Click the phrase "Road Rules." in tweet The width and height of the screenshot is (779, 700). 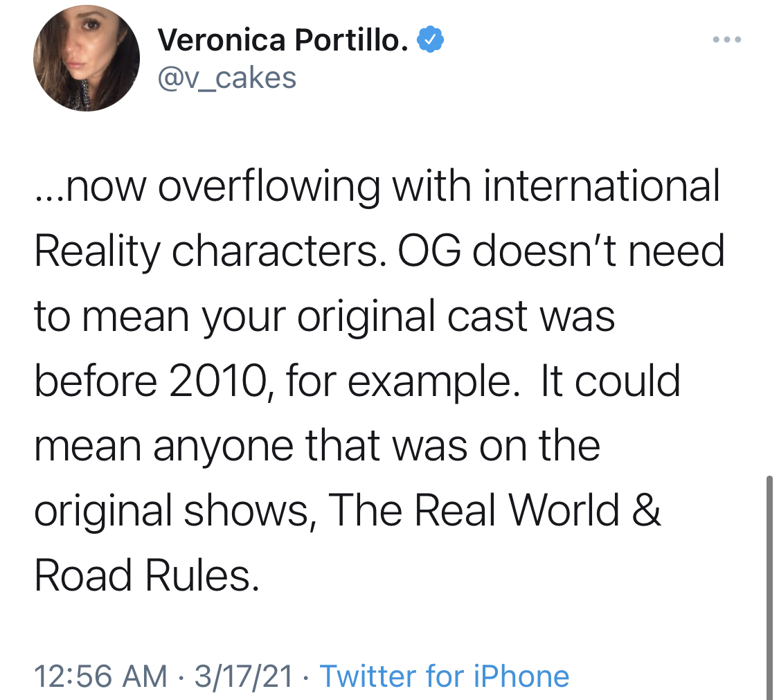[147, 575]
